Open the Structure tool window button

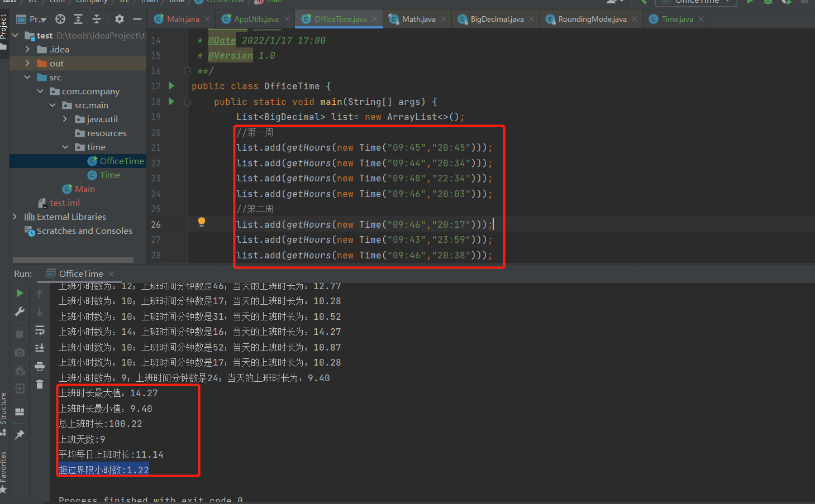4,414
